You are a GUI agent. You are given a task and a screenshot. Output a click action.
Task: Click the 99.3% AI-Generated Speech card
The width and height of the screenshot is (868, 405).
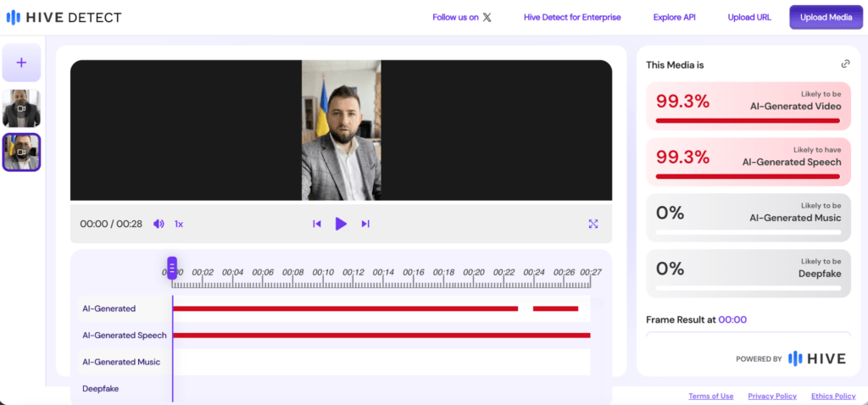(x=748, y=162)
